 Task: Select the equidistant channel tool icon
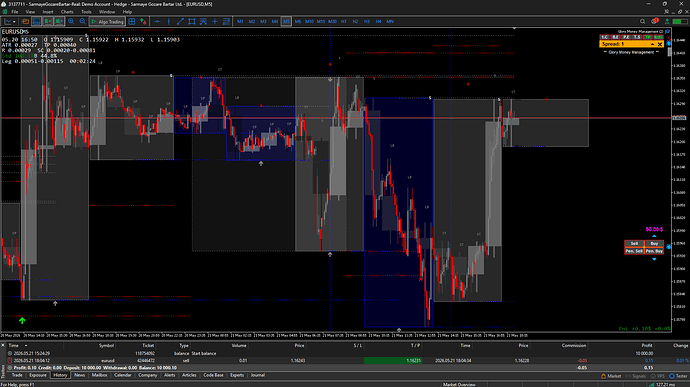(x=203, y=21)
